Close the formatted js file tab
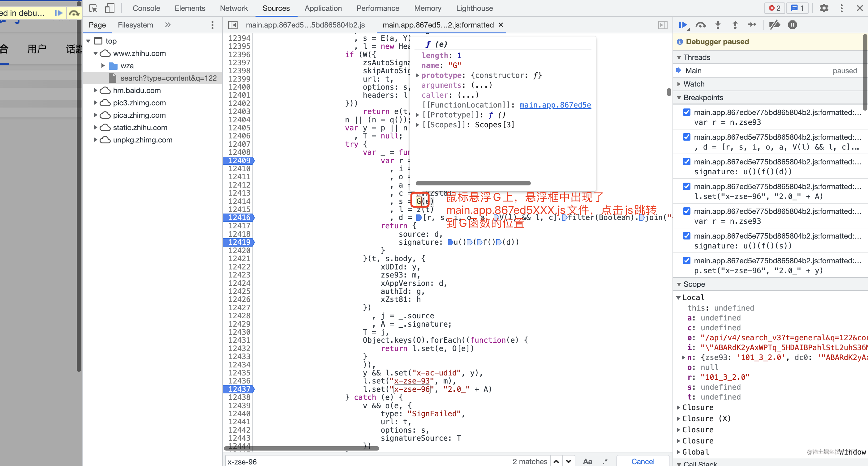Screen dimensions: 868x466 pos(501,25)
